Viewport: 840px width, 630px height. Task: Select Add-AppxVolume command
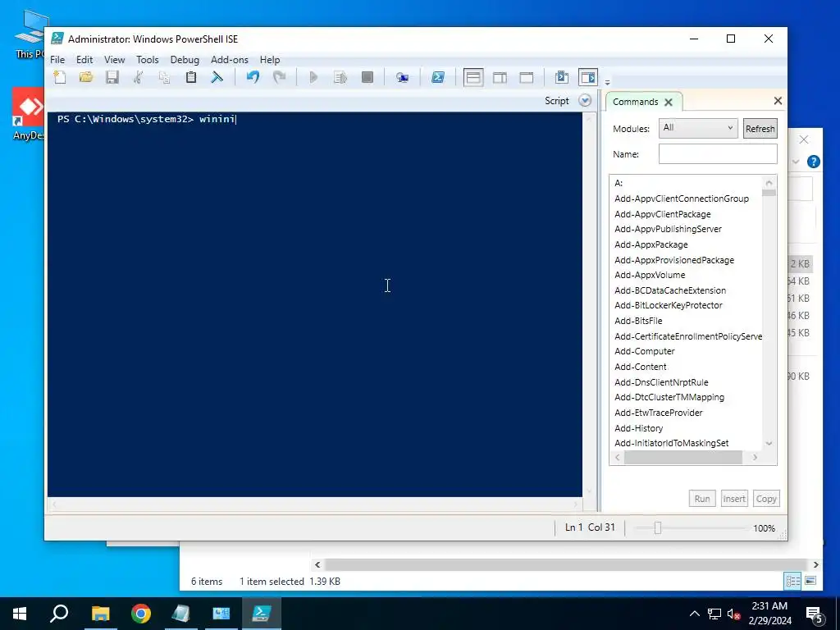(650, 276)
